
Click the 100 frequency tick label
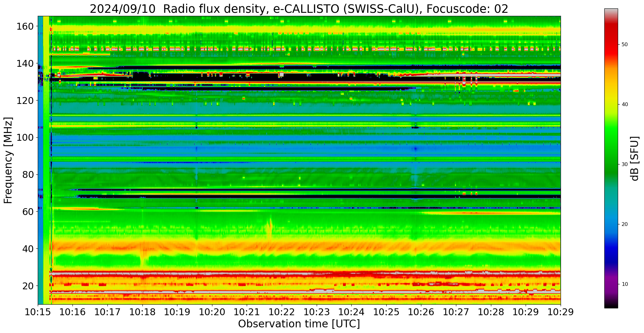point(25,138)
